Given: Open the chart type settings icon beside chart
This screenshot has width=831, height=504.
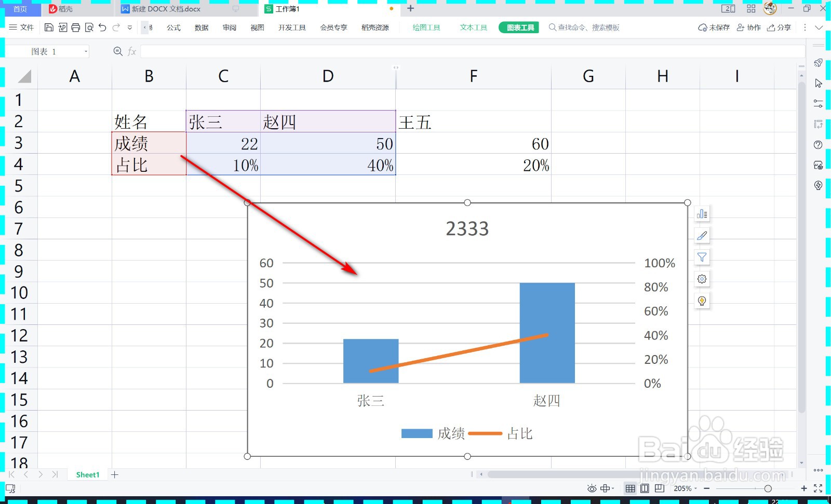Looking at the screenshot, I should tap(702, 213).
